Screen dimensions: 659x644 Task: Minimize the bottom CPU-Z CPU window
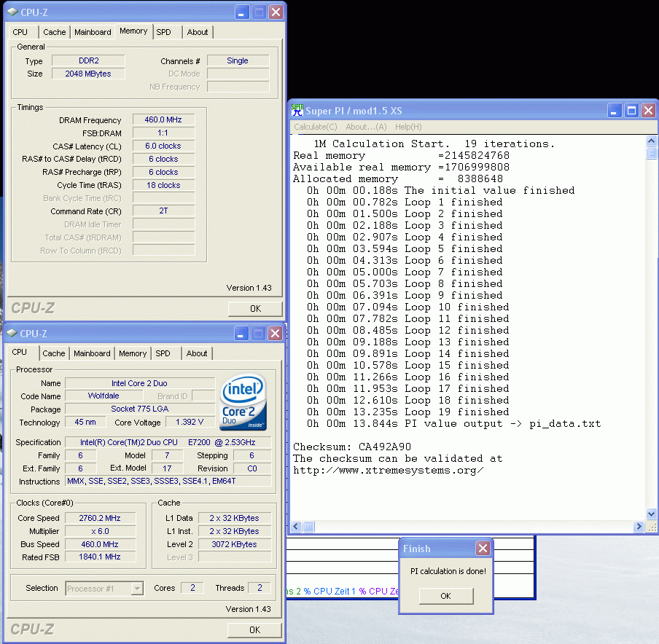pos(241,334)
